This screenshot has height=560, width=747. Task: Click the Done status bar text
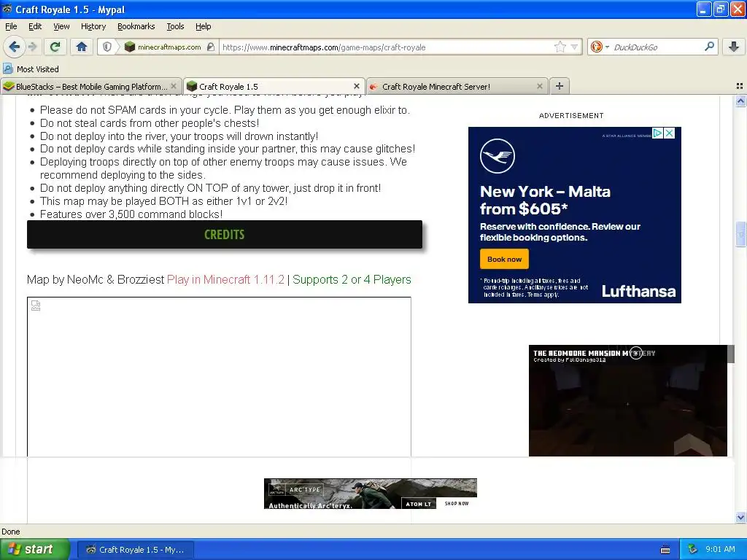click(10, 532)
